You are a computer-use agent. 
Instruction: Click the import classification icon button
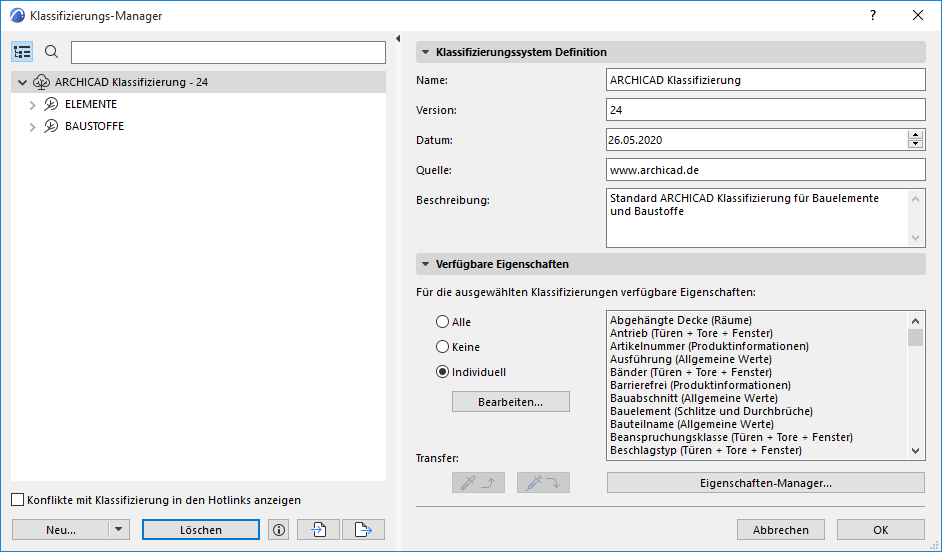point(318,530)
